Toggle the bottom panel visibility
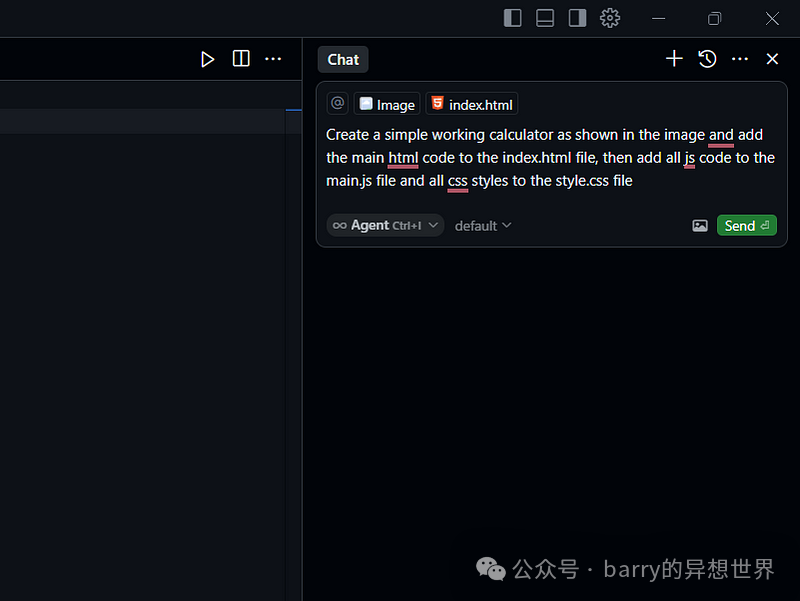800x601 pixels. coord(544,18)
